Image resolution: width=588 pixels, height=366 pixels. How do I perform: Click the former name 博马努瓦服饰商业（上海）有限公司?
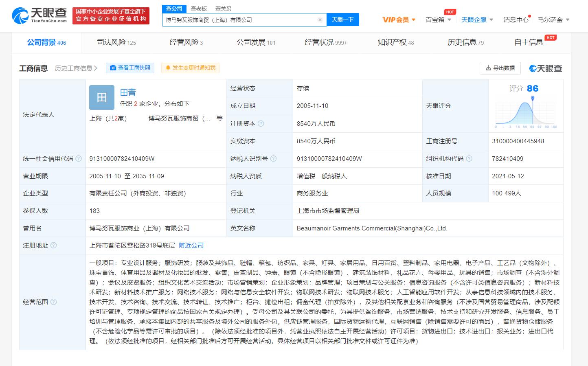pos(139,228)
